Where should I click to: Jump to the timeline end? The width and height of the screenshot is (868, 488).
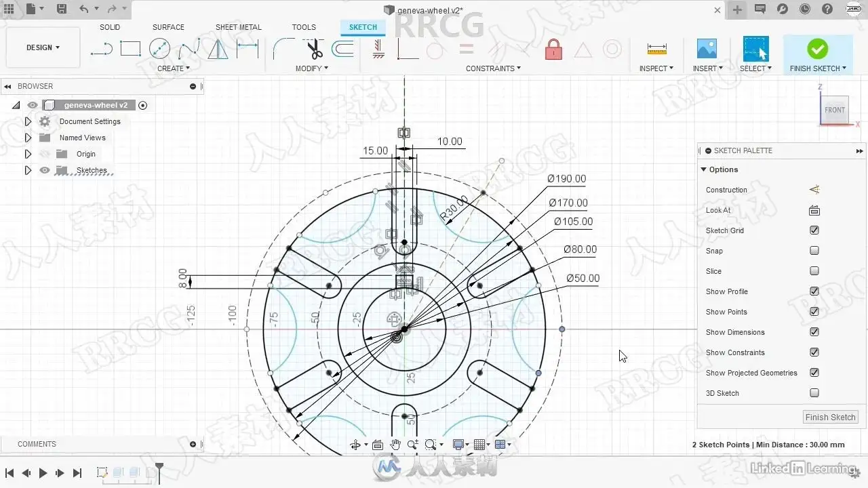pyautogui.click(x=77, y=473)
